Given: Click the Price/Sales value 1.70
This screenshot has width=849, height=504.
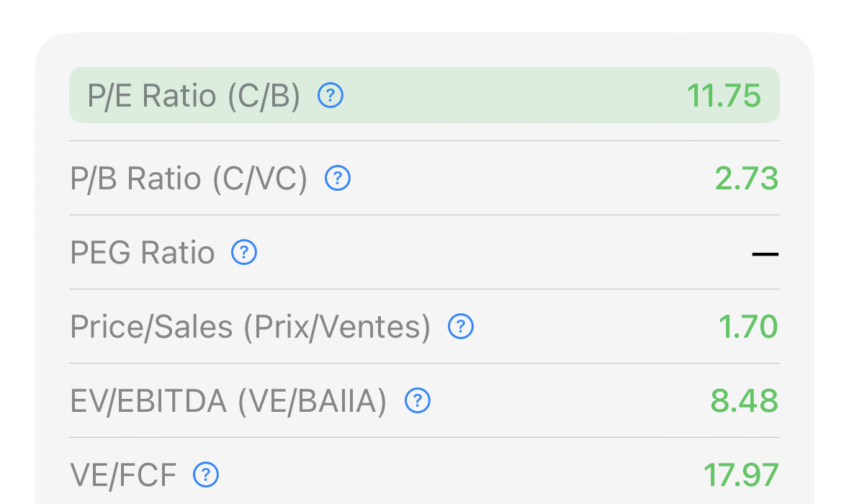Looking at the screenshot, I should coord(748,328).
